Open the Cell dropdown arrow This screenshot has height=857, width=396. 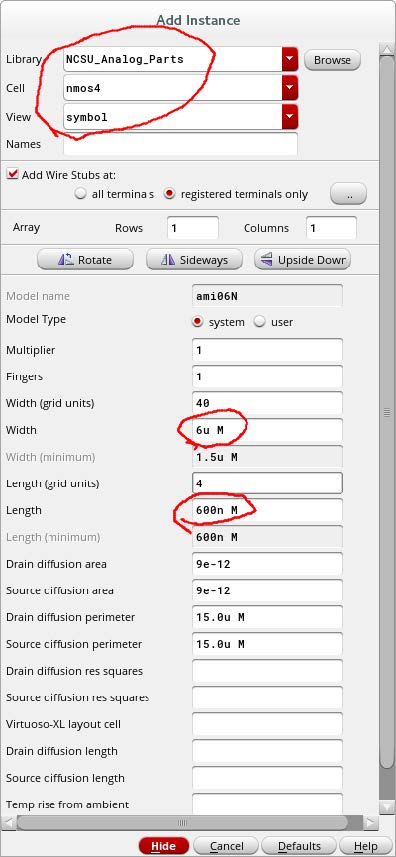pos(290,87)
